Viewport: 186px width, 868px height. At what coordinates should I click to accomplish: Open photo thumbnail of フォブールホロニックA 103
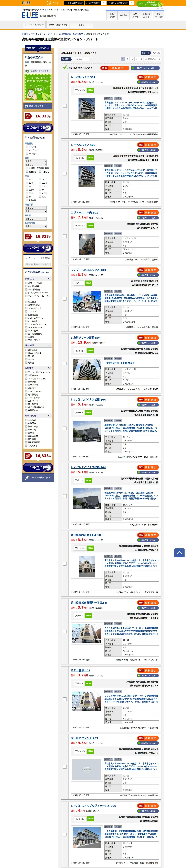[x=87, y=302]
